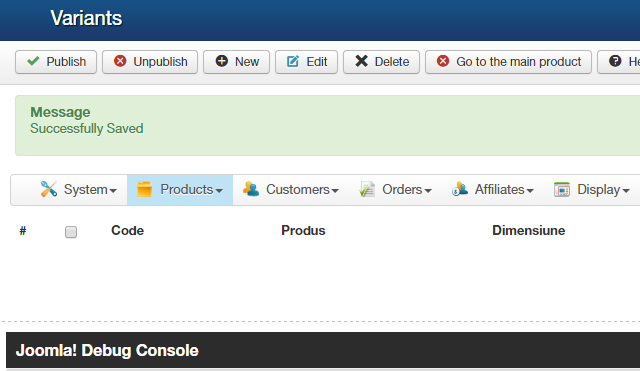Toggle the select-all checkbox in table header
The width and height of the screenshot is (640, 371).
[x=71, y=232]
